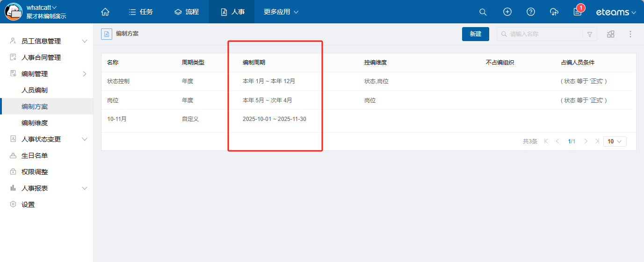Viewport: 644px width, 262px height.
Task: Click the 占编人员条件 column header
Action: coord(578,63)
